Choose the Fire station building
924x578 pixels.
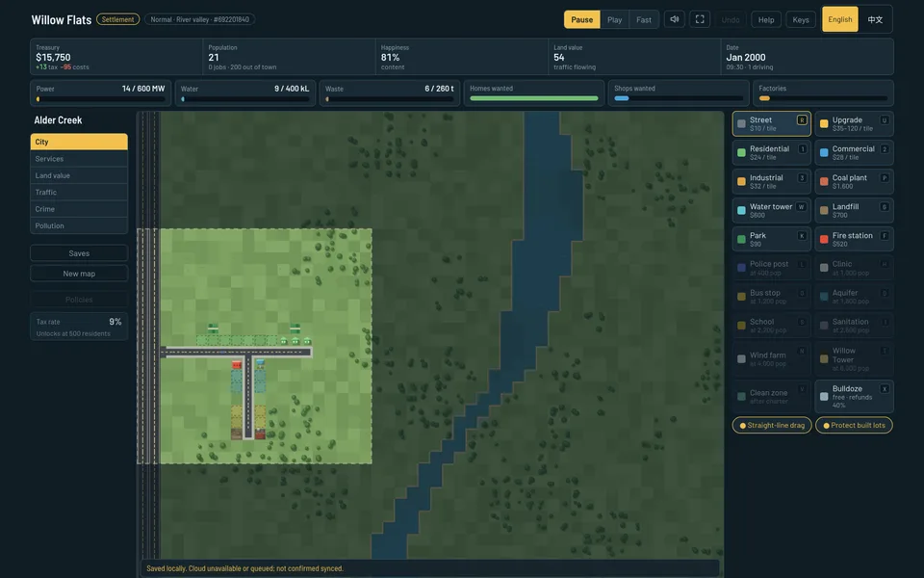854,240
